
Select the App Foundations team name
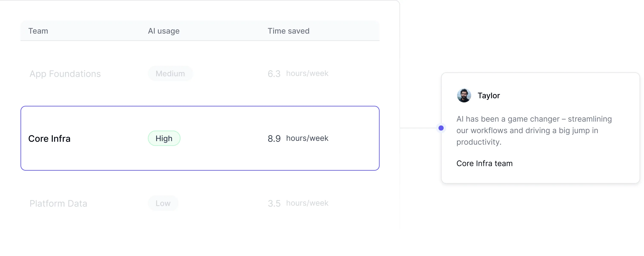pos(65,74)
